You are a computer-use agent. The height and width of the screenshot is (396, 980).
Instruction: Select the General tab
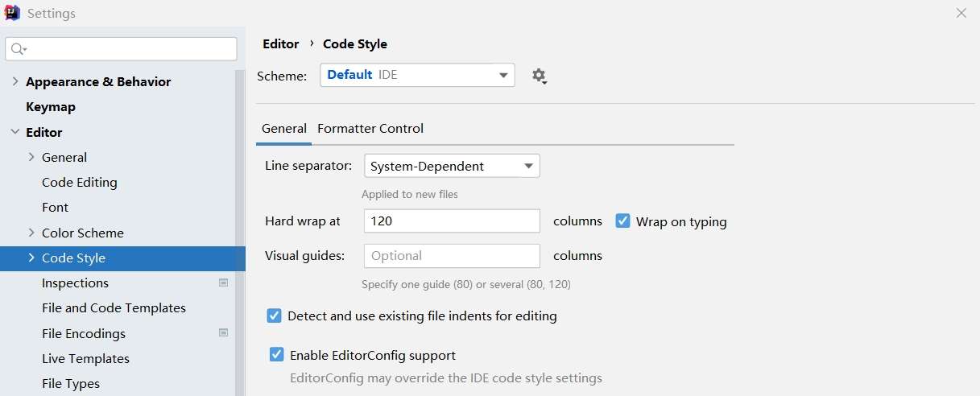[x=283, y=129]
